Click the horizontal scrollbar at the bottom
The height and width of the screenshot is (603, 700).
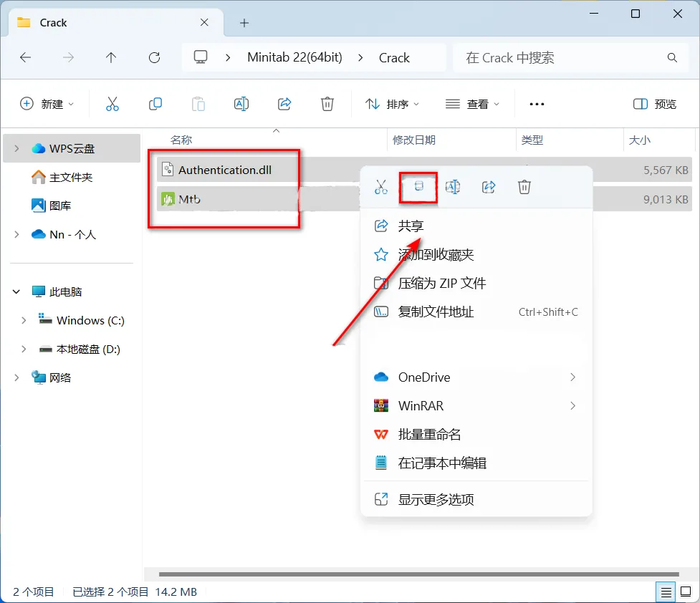point(418,574)
